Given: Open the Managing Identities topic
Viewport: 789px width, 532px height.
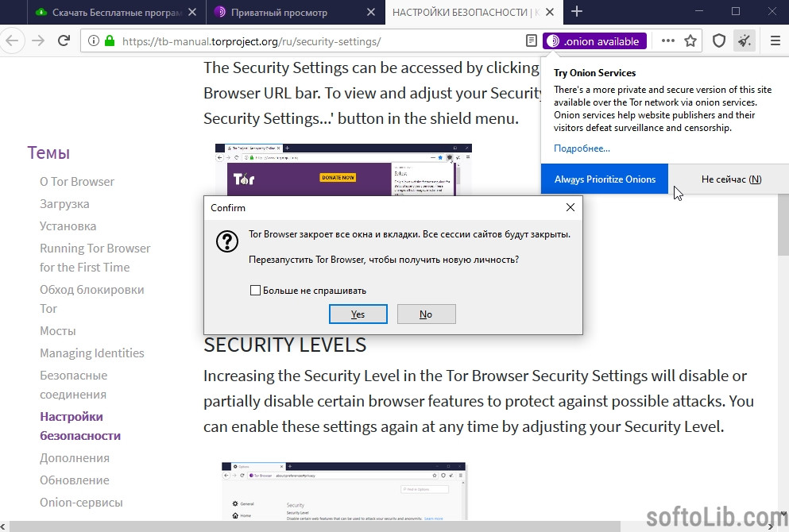Looking at the screenshot, I should [92, 353].
